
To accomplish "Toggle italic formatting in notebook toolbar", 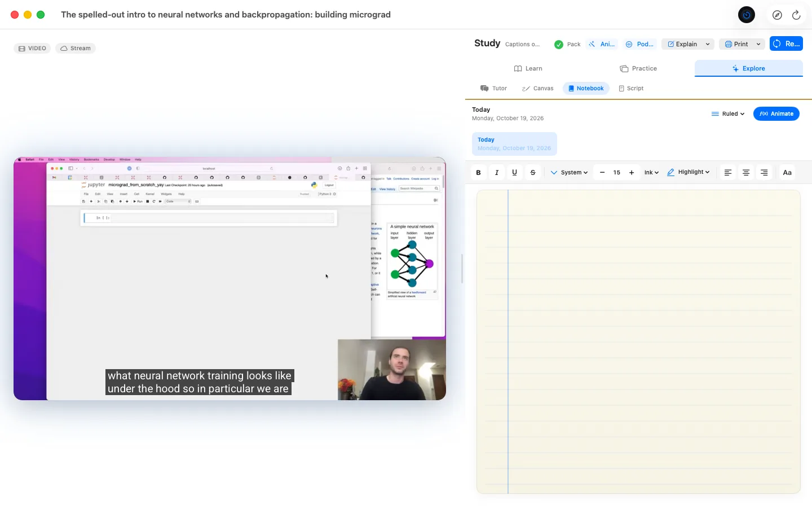I will (497, 173).
